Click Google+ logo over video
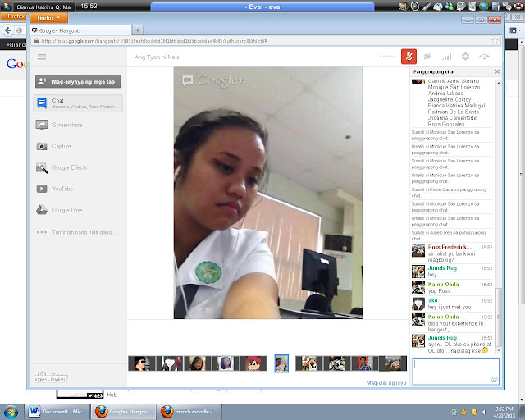Screen dimensions: 525x420 (212, 80)
